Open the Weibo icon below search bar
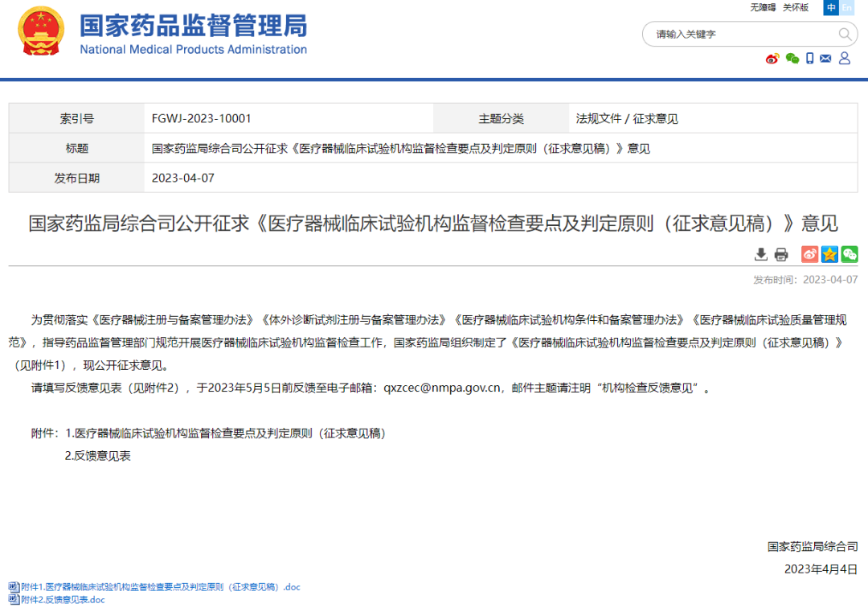 click(772, 59)
